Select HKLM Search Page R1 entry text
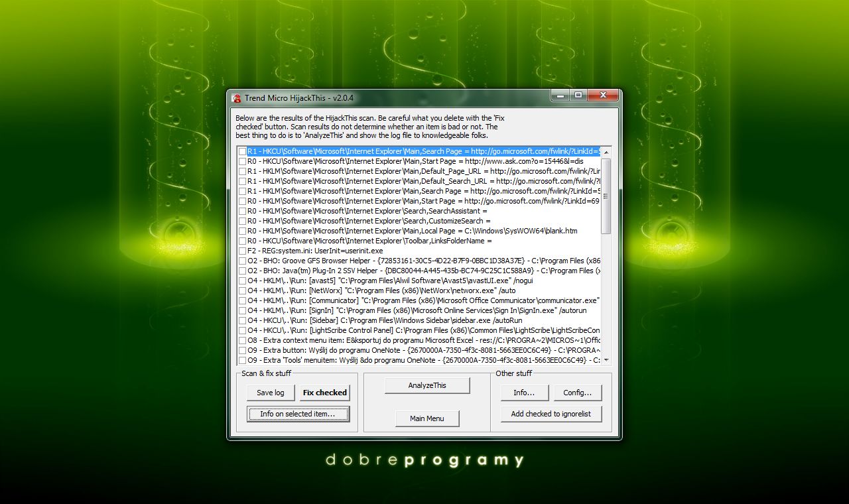Image resolution: width=849 pixels, height=504 pixels. 424,191
